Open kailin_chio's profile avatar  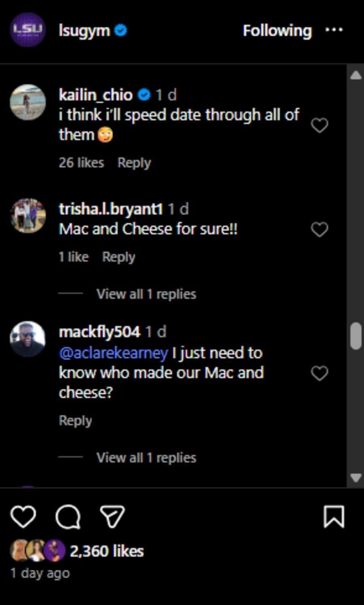[x=28, y=102]
